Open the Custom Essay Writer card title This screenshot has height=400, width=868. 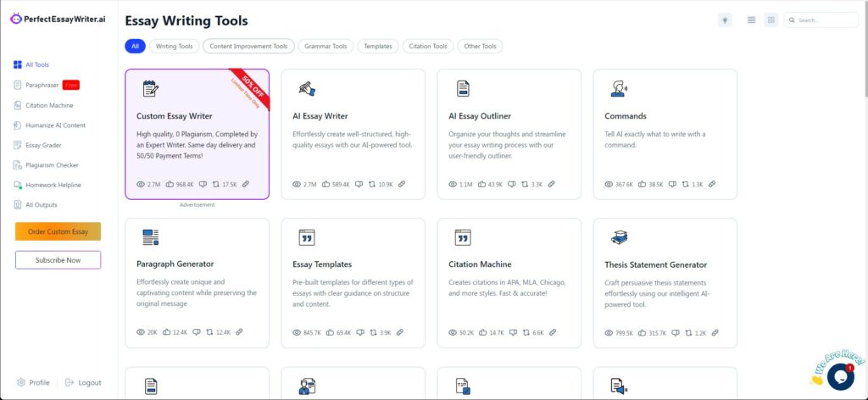pos(175,116)
